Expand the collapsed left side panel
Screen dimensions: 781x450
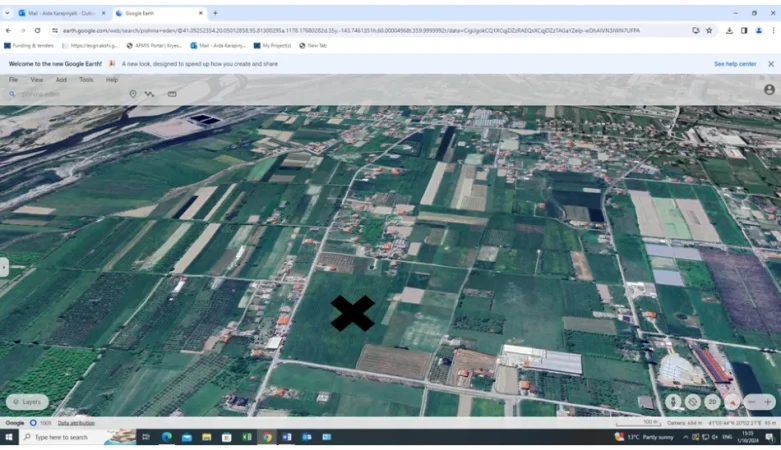(4, 267)
